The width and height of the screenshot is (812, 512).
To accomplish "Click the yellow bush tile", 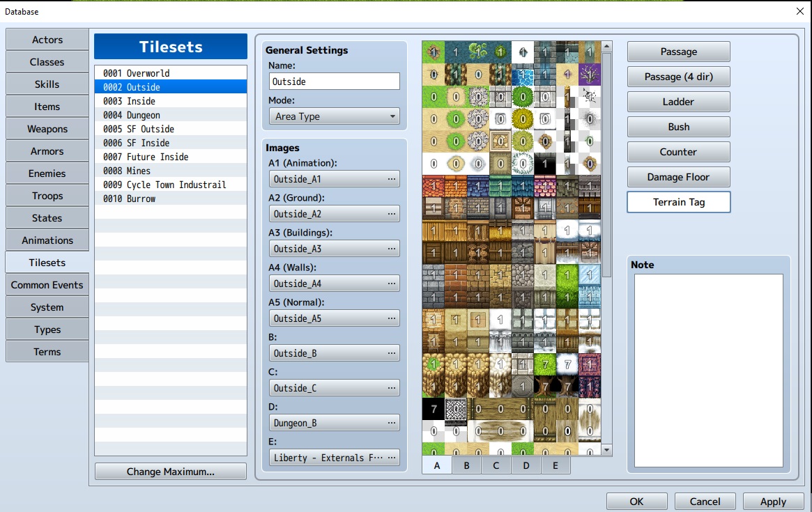I will click(523, 119).
